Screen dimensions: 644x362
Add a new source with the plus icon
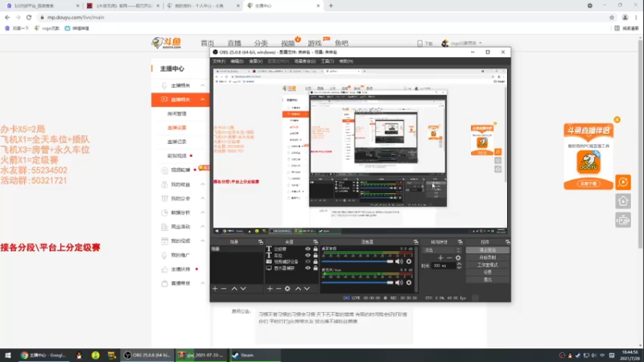(x=270, y=289)
